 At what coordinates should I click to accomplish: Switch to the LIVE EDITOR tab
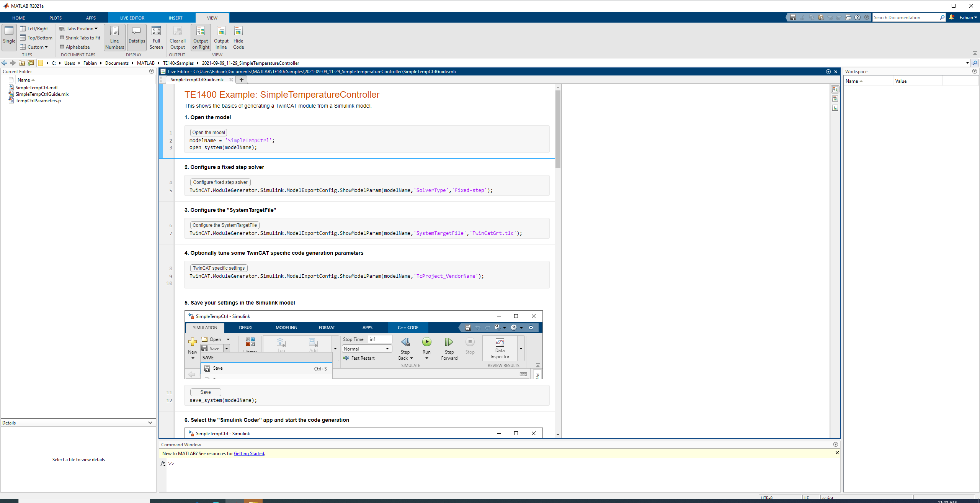click(x=132, y=18)
